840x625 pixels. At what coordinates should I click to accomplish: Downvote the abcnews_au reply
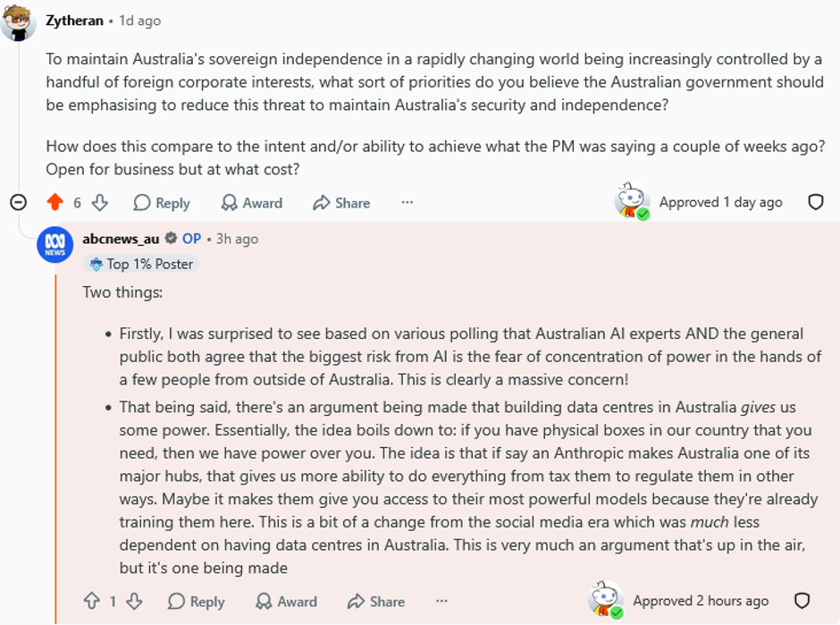tap(134, 601)
